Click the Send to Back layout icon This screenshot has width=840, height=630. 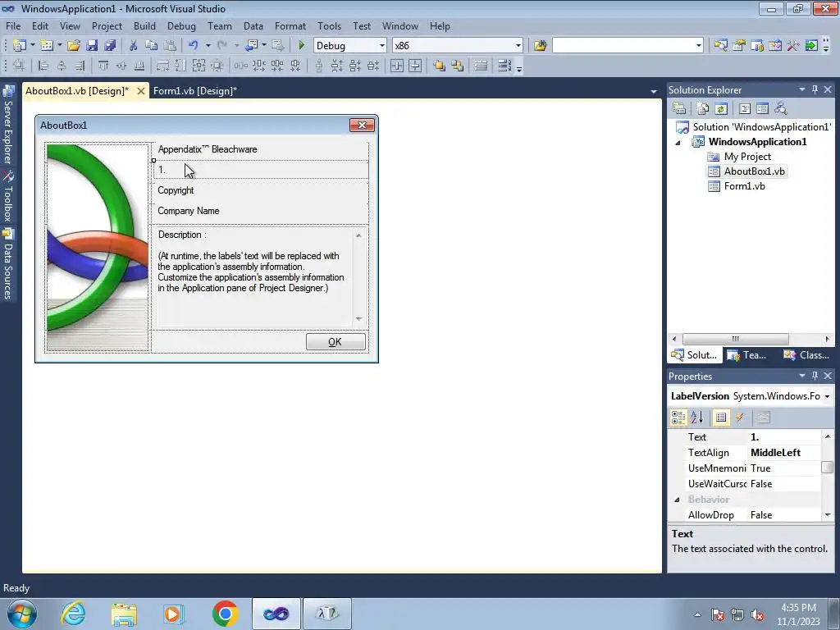(x=458, y=66)
